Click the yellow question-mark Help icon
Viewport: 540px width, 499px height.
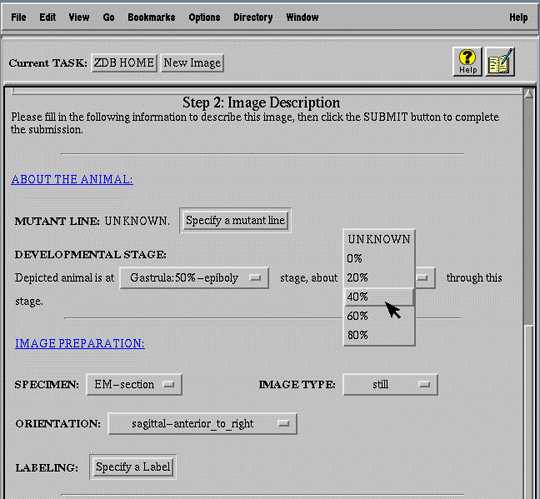tap(467, 62)
